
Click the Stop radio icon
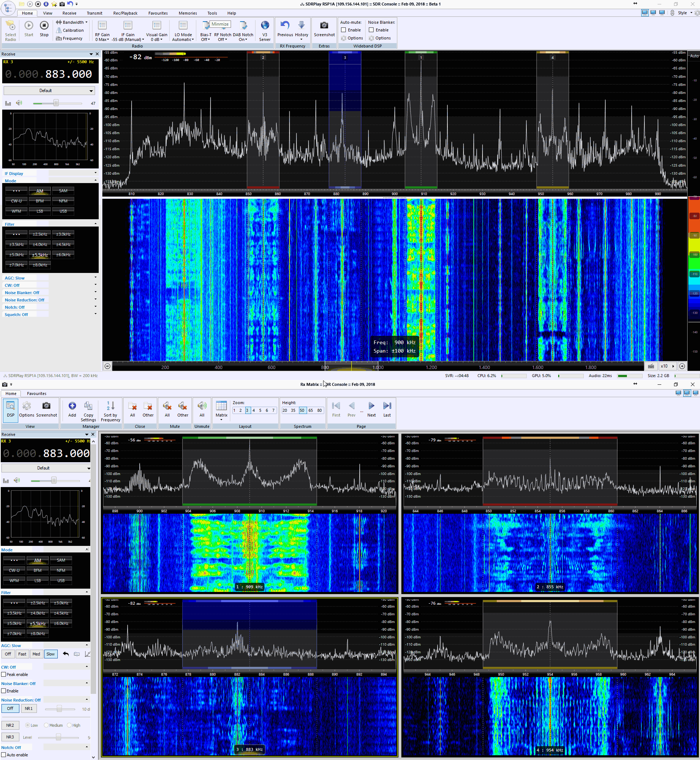point(44,26)
